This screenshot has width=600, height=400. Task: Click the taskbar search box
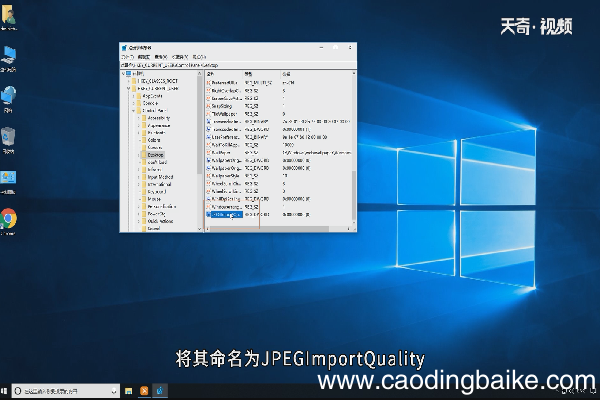point(65,391)
